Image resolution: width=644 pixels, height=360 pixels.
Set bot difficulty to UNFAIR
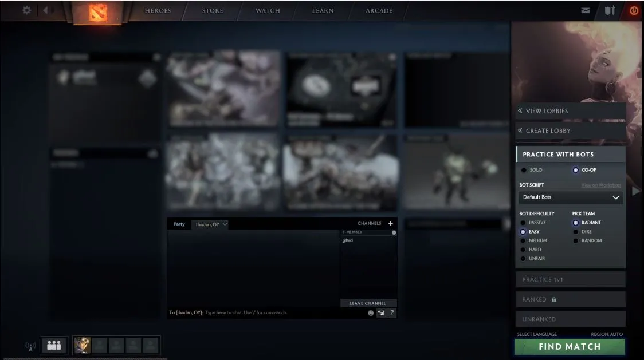point(533,259)
